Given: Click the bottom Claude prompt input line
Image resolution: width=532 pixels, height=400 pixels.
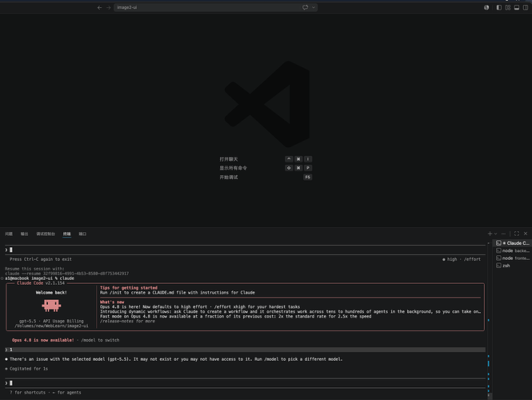Looking at the screenshot, I should tap(245, 383).
